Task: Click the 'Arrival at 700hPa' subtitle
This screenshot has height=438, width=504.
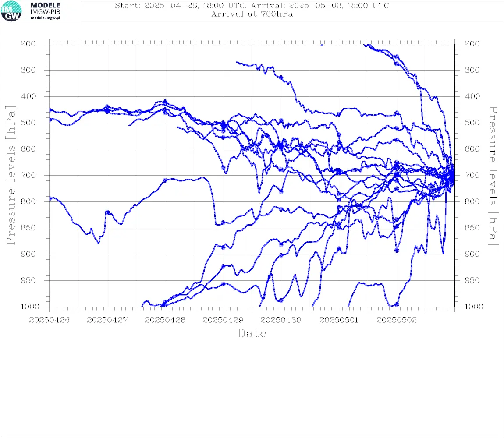Action: pos(252,14)
